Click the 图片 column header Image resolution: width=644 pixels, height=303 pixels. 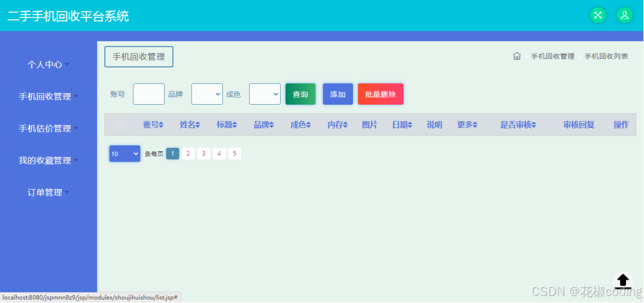click(370, 124)
